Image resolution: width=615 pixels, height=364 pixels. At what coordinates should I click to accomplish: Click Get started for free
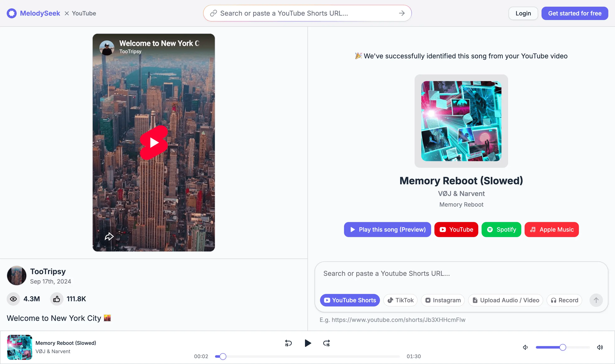[x=575, y=13]
